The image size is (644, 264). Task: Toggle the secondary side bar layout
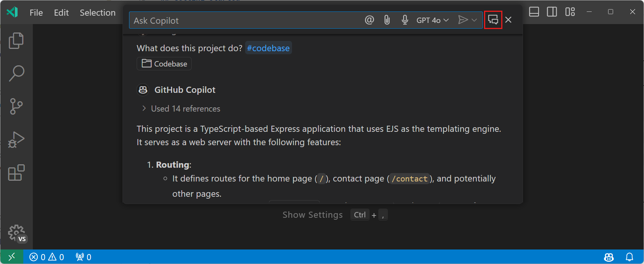pyautogui.click(x=552, y=12)
